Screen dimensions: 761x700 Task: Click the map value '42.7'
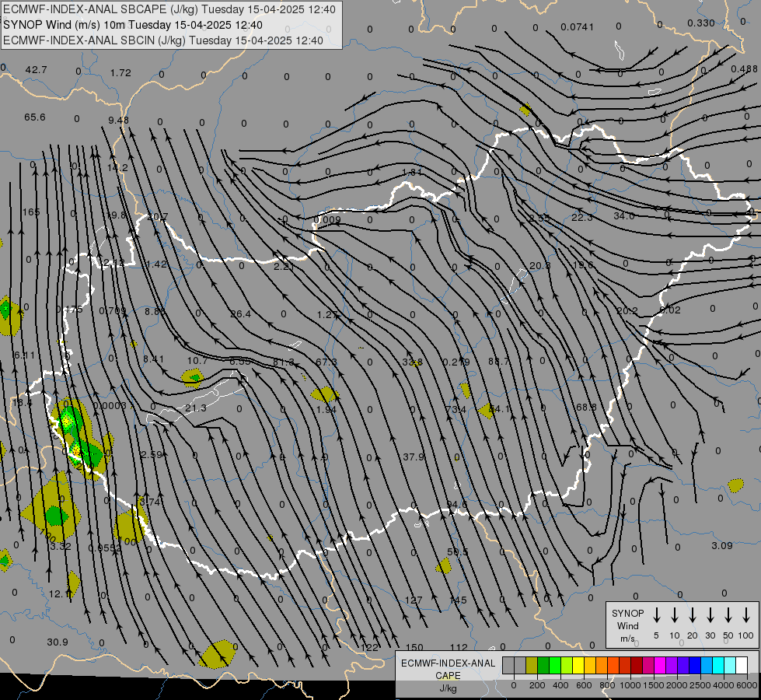36,70
